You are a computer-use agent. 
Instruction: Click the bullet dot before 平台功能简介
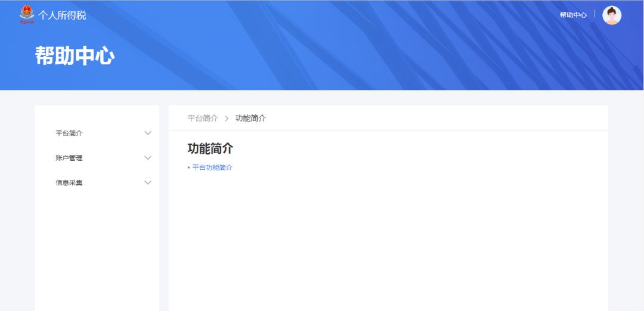point(188,168)
